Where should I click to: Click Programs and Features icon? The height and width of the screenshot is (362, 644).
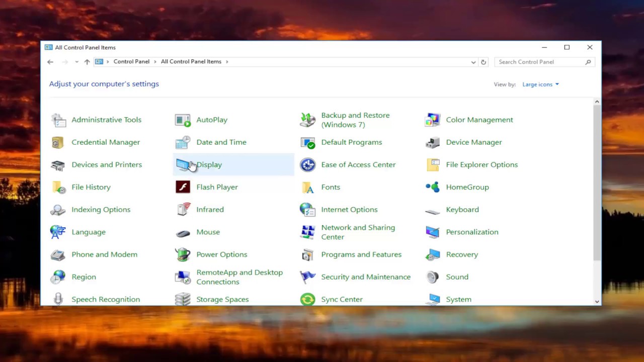coord(307,254)
